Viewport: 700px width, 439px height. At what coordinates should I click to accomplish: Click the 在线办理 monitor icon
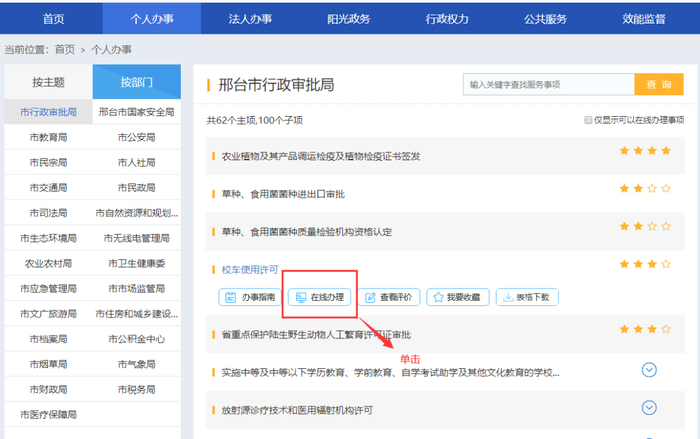pos(301,297)
